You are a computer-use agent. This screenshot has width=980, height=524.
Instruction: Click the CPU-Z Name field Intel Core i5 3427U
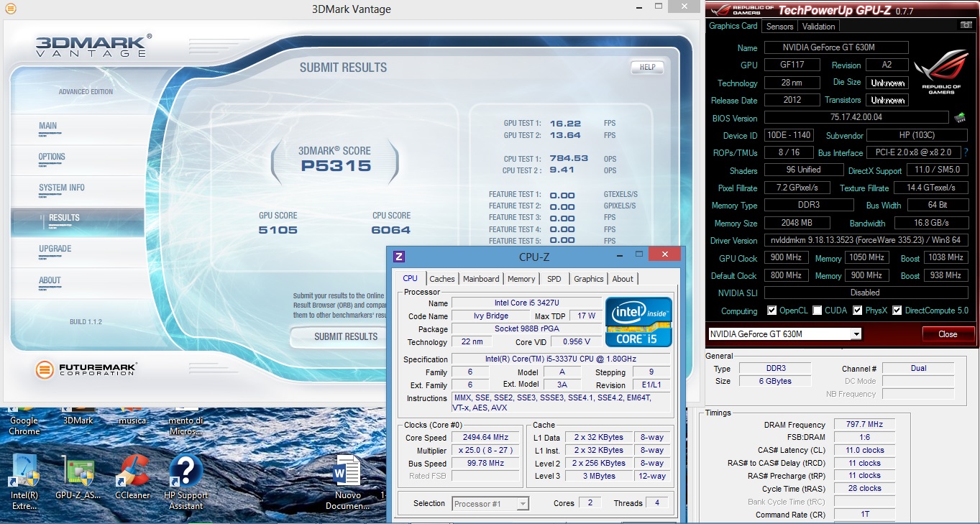[526, 303]
